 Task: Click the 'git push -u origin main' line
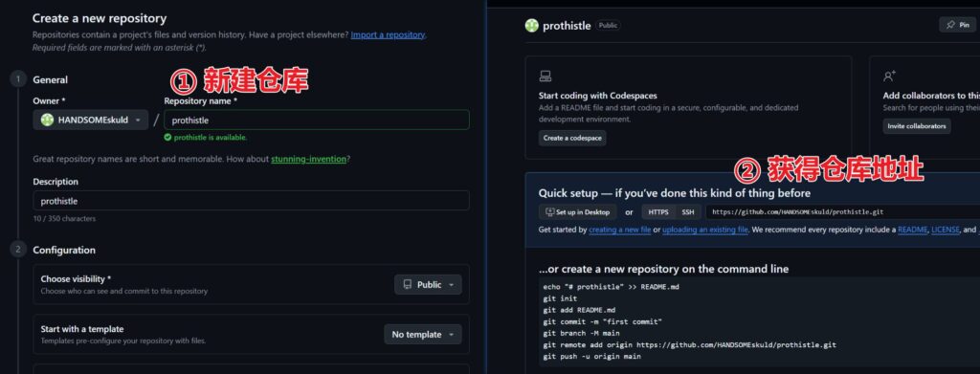(591, 356)
